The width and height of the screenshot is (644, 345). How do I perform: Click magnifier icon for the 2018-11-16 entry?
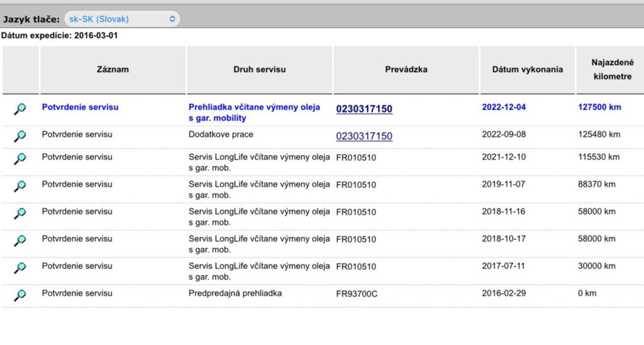19,213
